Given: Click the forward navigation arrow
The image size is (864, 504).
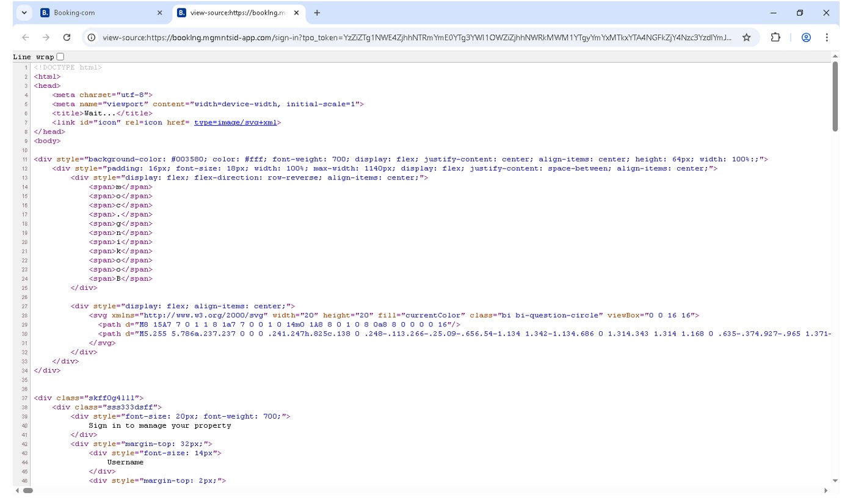Looking at the screenshot, I should tap(46, 37).
